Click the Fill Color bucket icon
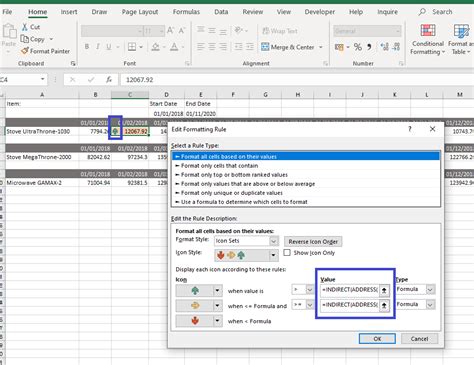This screenshot has width=474, height=365. pyautogui.click(x=155, y=47)
